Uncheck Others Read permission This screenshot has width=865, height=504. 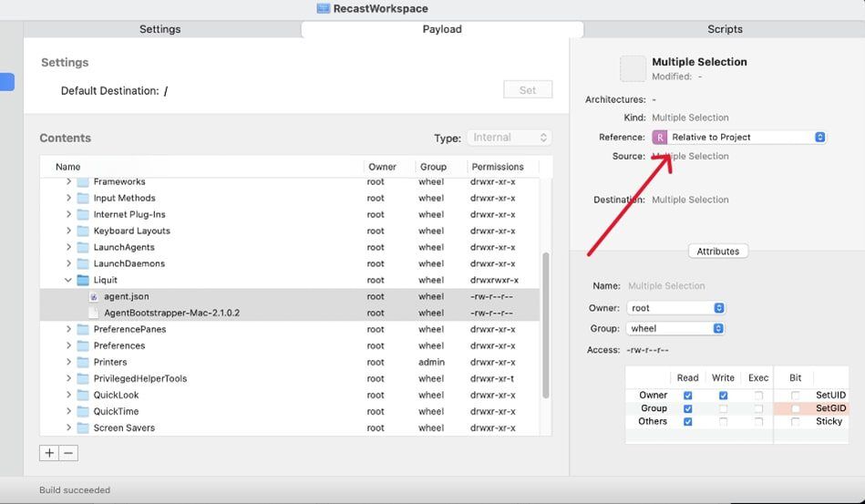687,422
